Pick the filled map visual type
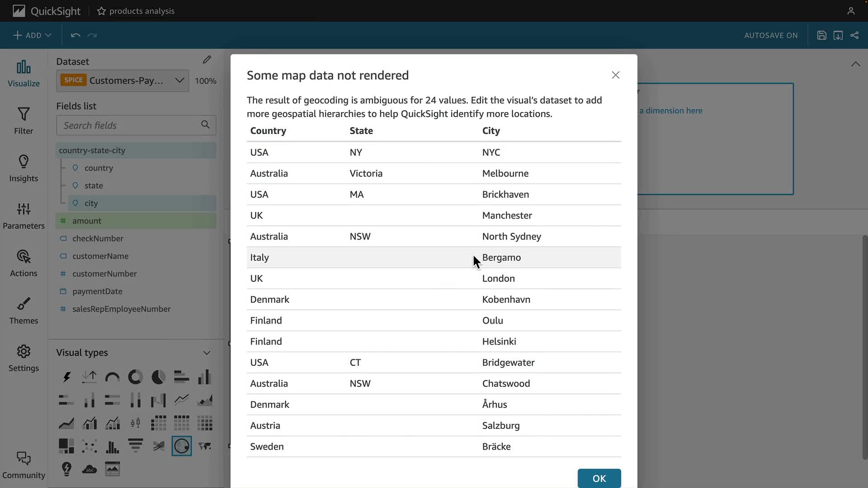Viewport: 868px width, 488px height. point(205,446)
